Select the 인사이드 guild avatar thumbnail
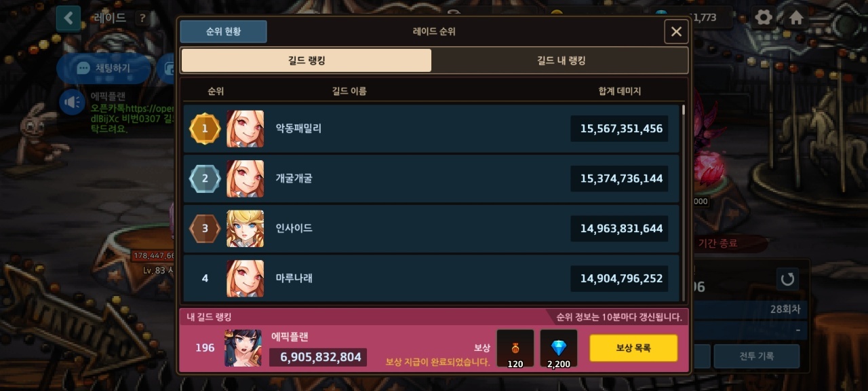This screenshot has width=868, height=391. point(245,229)
